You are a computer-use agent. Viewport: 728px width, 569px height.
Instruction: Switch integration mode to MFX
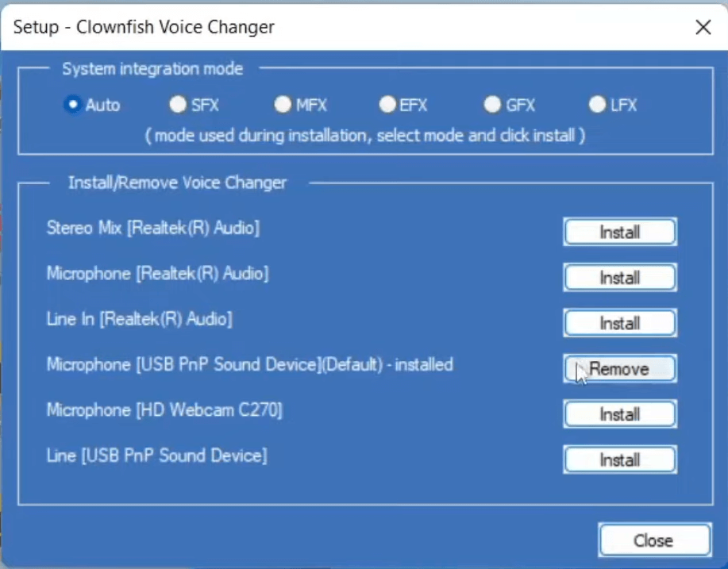click(283, 105)
